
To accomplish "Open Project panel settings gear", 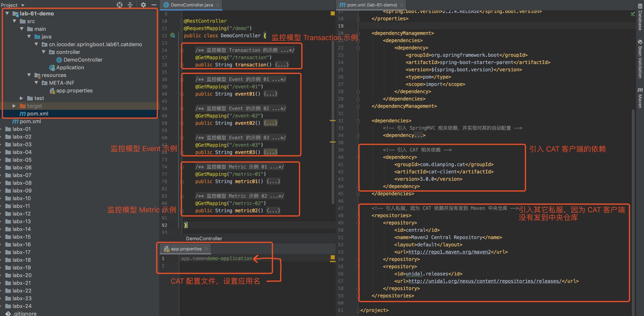I will click(143, 5).
